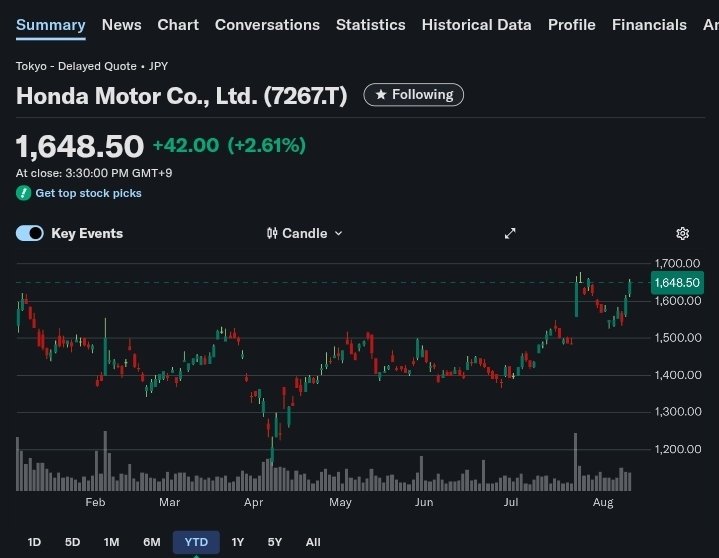Image resolution: width=719 pixels, height=558 pixels.
Task: Click the (+2.61%) percent change
Action: (x=266, y=145)
